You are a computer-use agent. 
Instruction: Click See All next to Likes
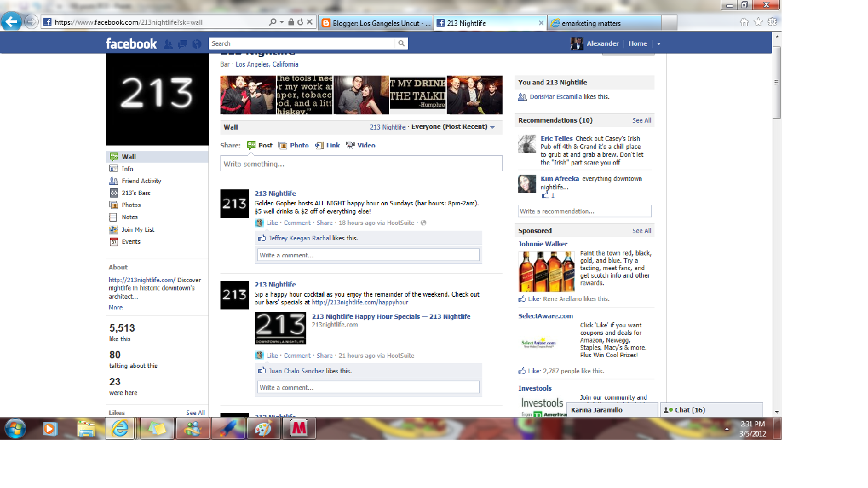[x=195, y=412]
